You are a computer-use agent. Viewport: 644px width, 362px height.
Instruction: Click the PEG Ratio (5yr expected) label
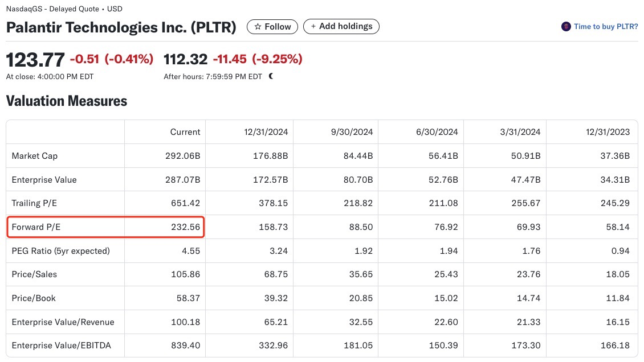pyautogui.click(x=61, y=251)
